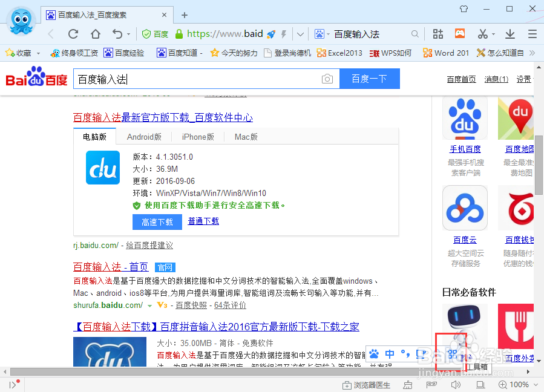544x392 pixels.
Task: Click the rocket speed-up icon in address bar
Action: (271, 34)
